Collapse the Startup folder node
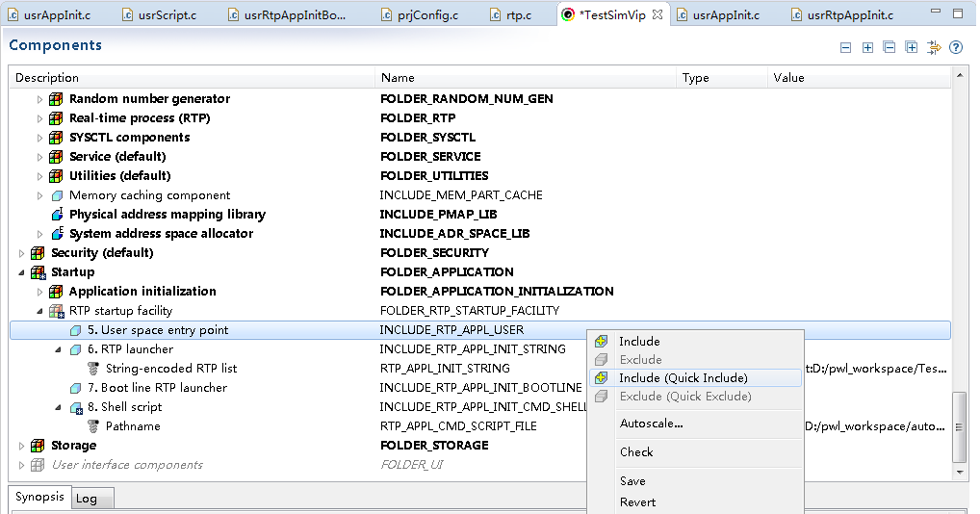980x514 pixels. [21, 272]
